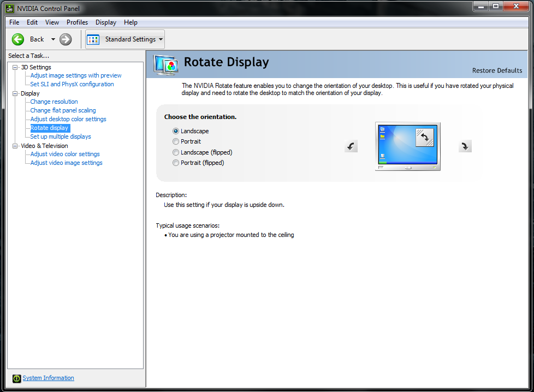The width and height of the screenshot is (534, 392).
Task: Click the rotate counterclockwise arrow button
Action: (351, 146)
